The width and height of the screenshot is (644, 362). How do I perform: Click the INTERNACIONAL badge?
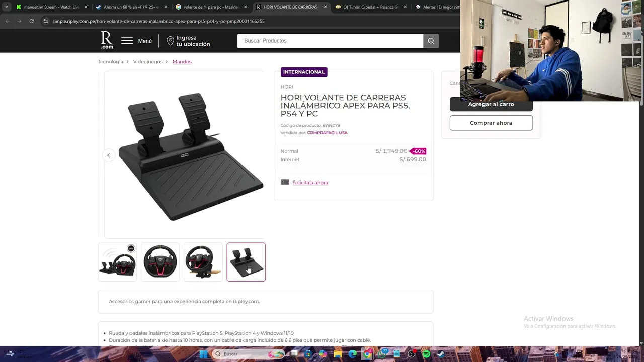click(x=304, y=72)
